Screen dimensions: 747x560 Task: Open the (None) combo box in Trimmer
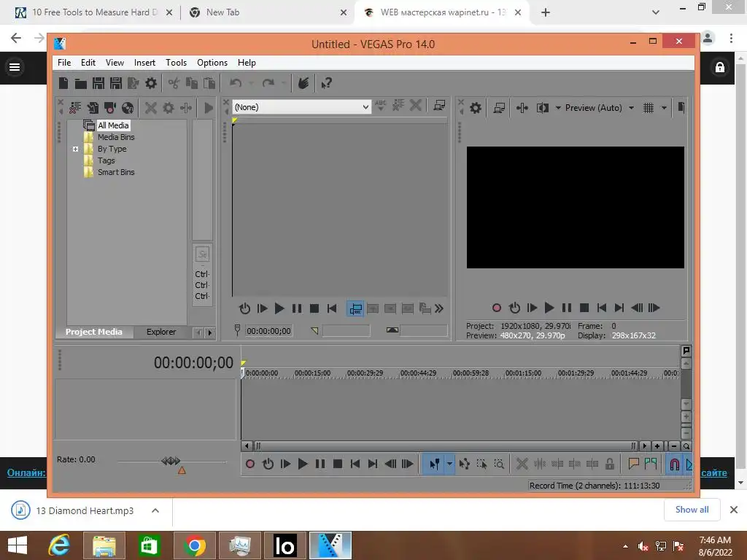tap(301, 107)
